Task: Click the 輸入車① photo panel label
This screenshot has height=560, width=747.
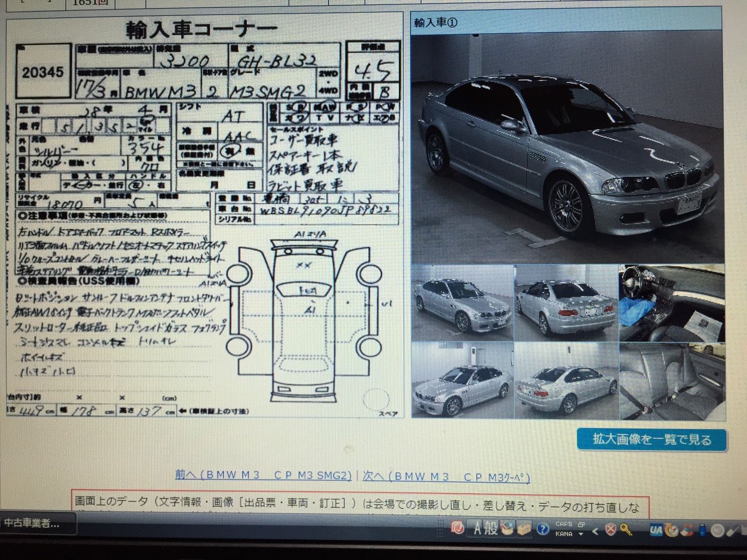Action: click(x=436, y=23)
